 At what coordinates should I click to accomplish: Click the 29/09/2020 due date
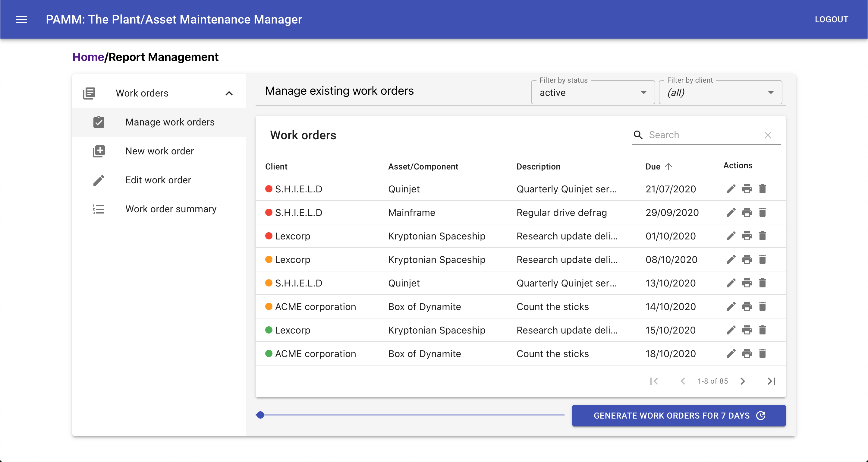(672, 212)
